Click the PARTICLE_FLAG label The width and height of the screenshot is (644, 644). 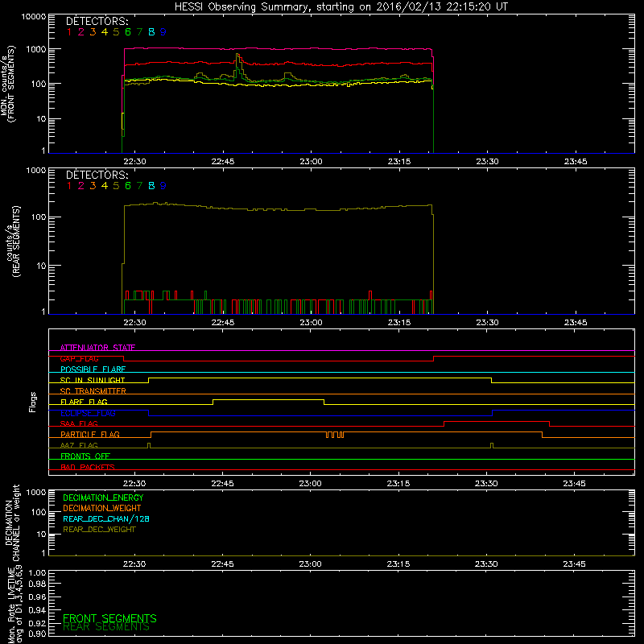(90, 434)
